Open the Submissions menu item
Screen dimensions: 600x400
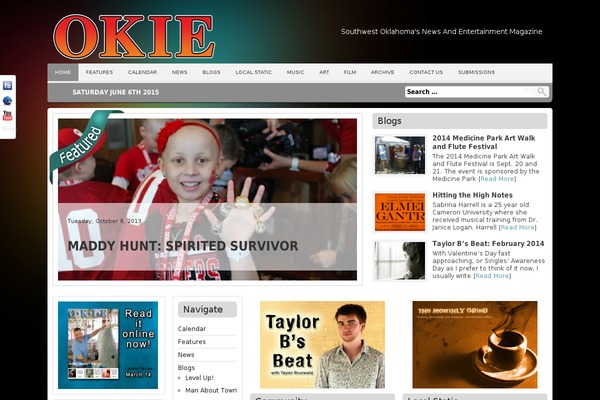(x=476, y=72)
